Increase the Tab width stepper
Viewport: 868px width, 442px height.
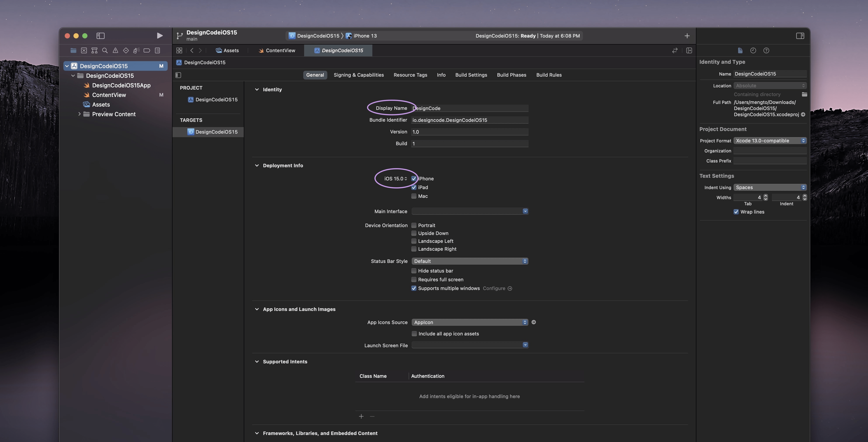click(765, 196)
